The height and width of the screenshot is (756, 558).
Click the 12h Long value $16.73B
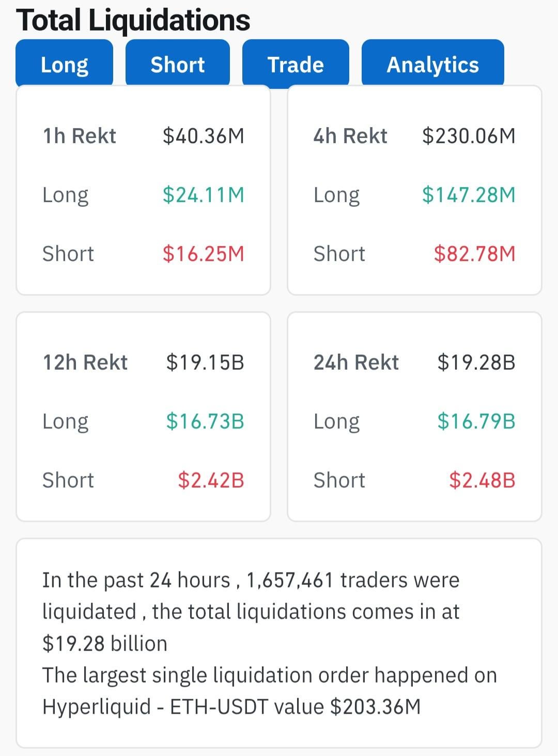(x=205, y=421)
